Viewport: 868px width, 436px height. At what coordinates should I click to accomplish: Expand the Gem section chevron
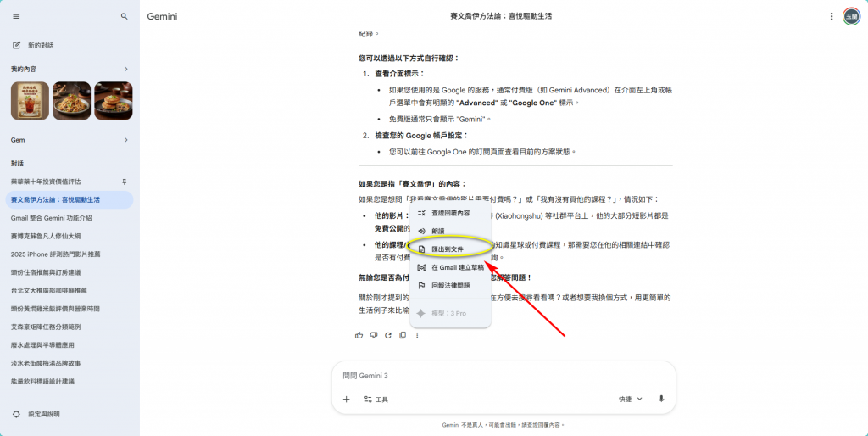[x=125, y=140]
